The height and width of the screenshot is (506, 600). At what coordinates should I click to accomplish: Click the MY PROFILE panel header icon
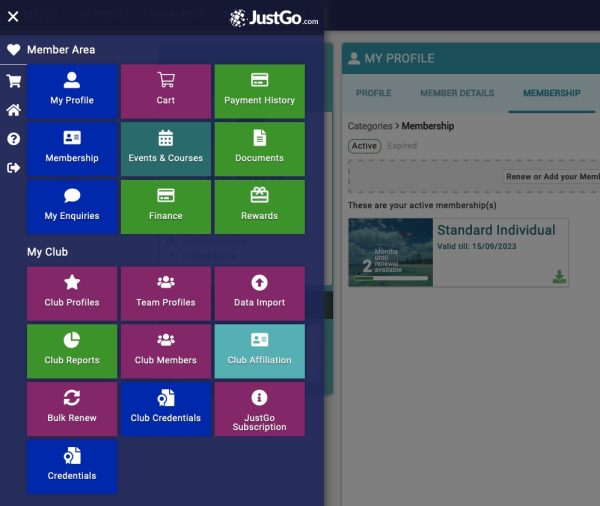pyautogui.click(x=354, y=58)
